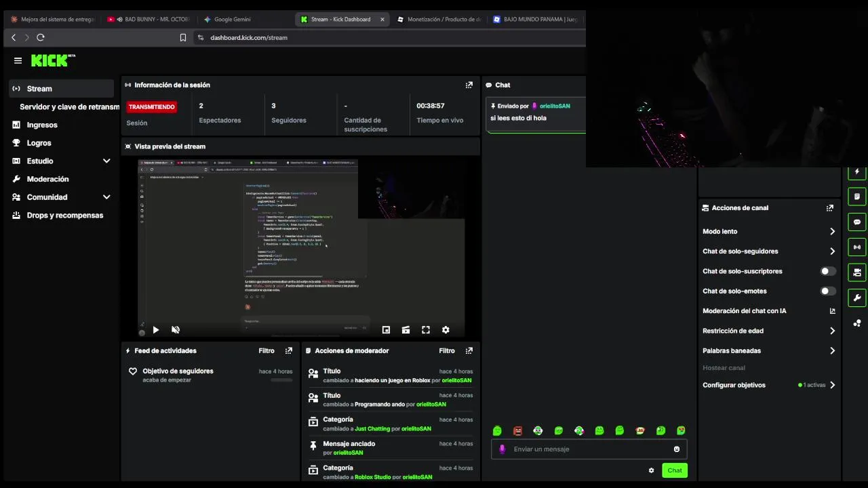Switch the preview to theater mode
Screen dimensions: 868x488
pos(406,329)
